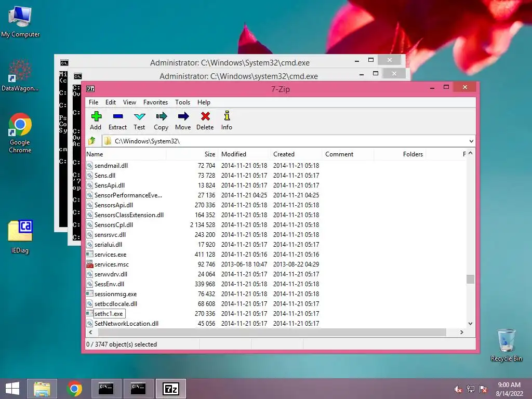Image resolution: width=532 pixels, height=399 pixels.
Task: Open My Computer desktop icon
Action: coord(20,21)
